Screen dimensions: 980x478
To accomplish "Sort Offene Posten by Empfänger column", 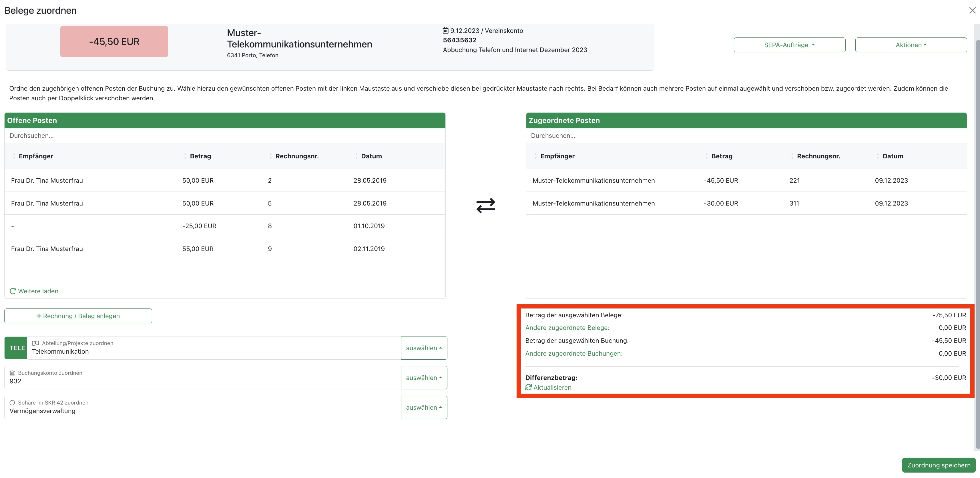I will tap(36, 156).
